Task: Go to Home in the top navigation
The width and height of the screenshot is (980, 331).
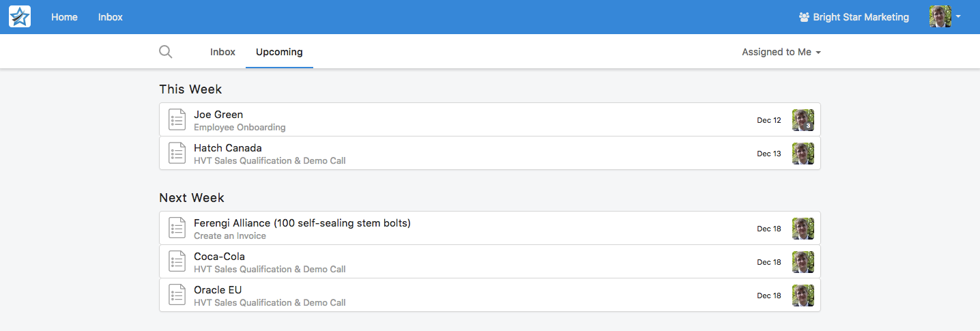Action: (64, 17)
